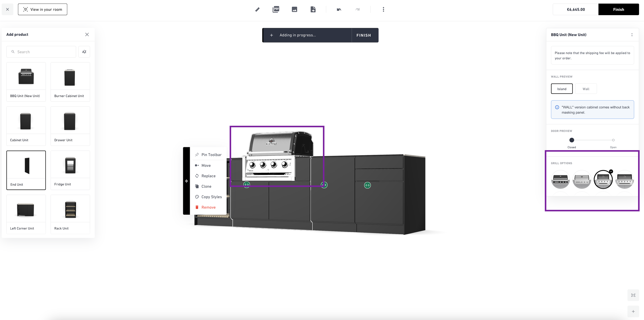Screen dimensions: 644x320
Task: Set door preview to Open
Action: tap(613, 140)
